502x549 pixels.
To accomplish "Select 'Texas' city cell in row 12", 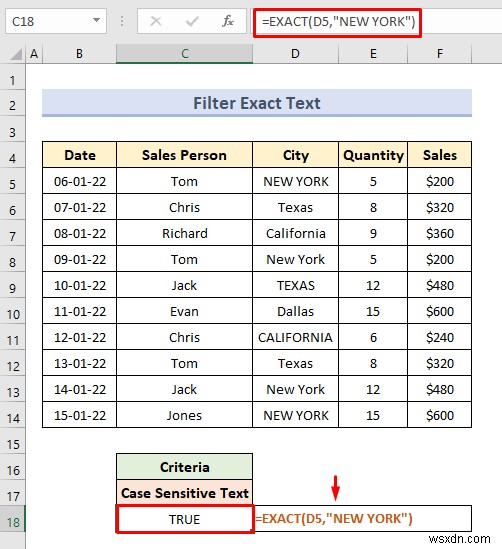I will click(x=295, y=363).
